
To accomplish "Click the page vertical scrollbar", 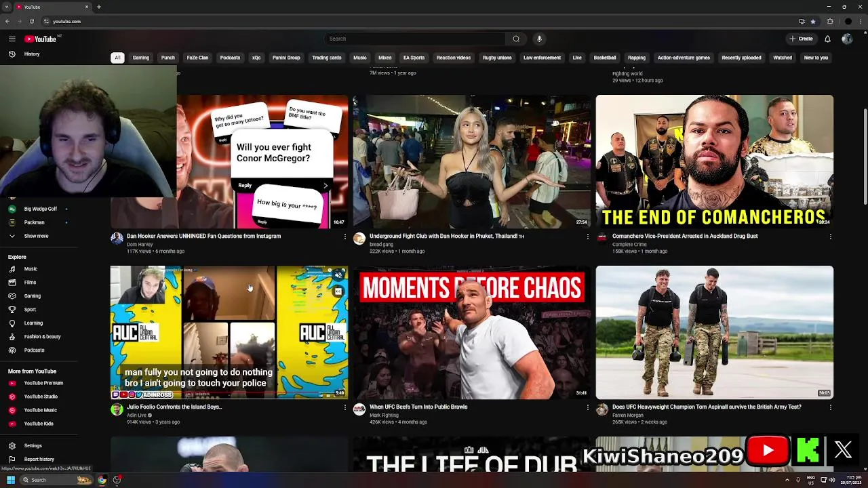I will pos(865,156).
